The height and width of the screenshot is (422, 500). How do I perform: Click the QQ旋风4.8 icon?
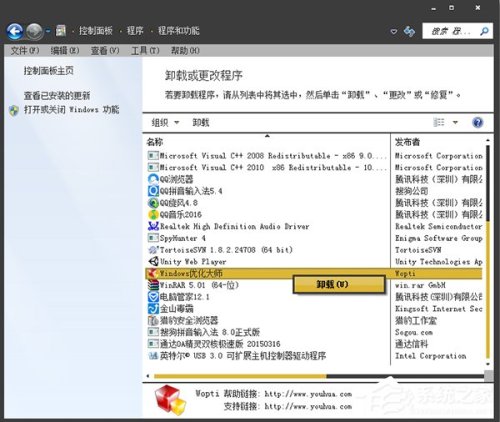coord(153,203)
